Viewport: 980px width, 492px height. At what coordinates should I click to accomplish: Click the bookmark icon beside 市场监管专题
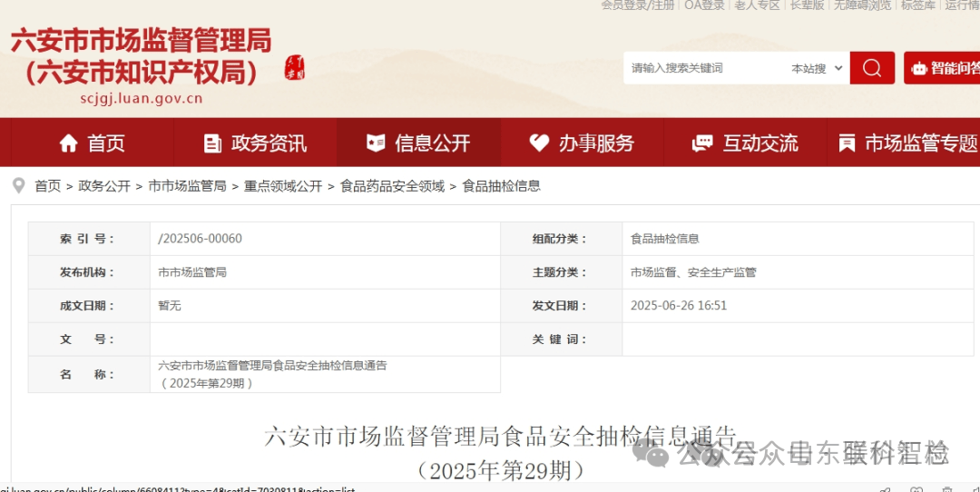click(847, 143)
